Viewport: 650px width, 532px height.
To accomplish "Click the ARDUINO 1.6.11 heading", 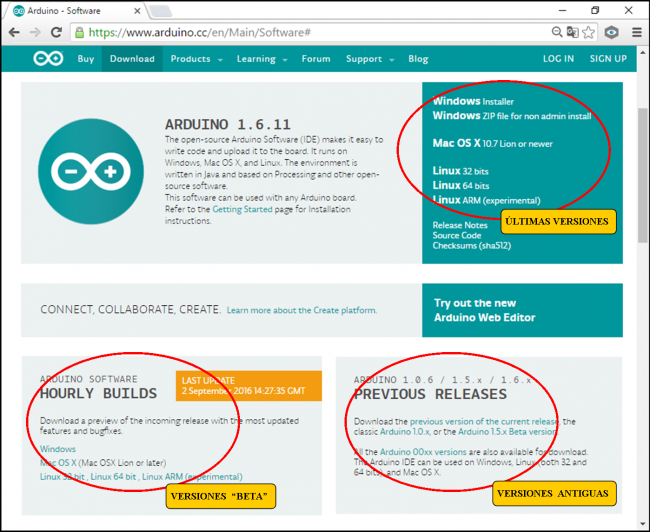I will tap(228, 124).
